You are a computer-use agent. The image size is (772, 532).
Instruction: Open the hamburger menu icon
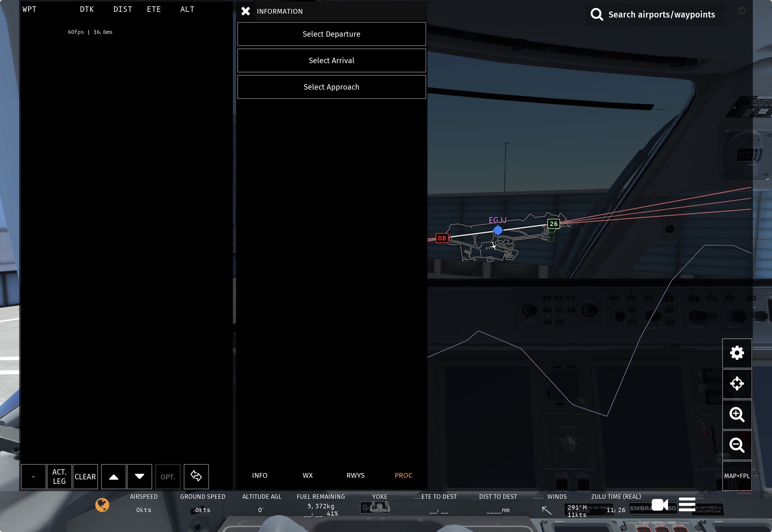pos(687,504)
